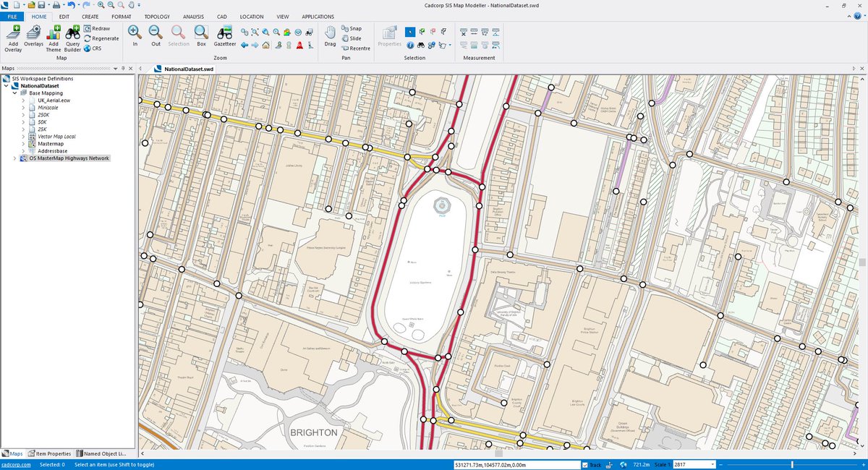The height and width of the screenshot is (470, 868).
Task: Expand the Mastermap overlay
Action: [23, 144]
